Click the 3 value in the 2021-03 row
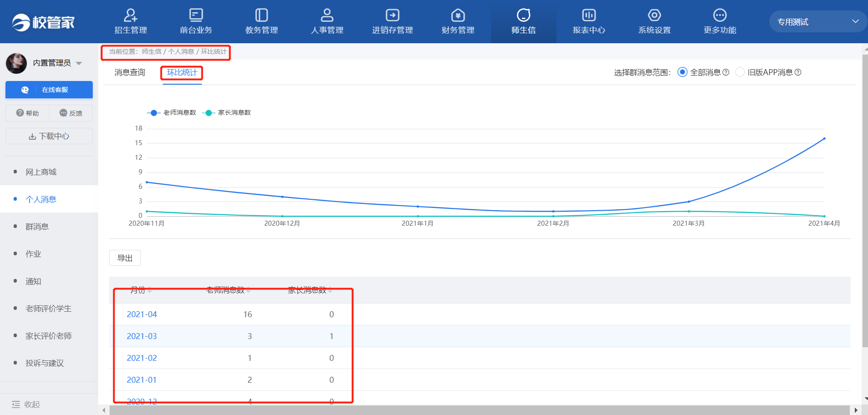This screenshot has height=415, width=868. click(x=250, y=336)
